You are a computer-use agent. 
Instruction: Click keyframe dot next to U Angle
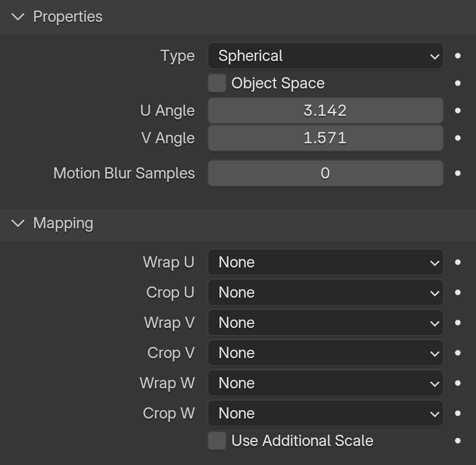pyautogui.click(x=458, y=111)
